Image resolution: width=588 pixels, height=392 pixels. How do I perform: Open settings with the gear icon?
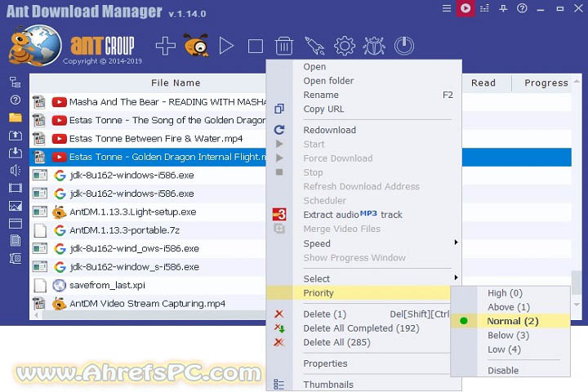click(345, 46)
